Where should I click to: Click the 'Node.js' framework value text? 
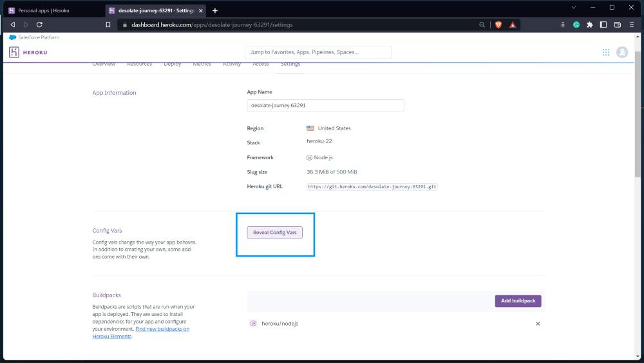pos(323,157)
